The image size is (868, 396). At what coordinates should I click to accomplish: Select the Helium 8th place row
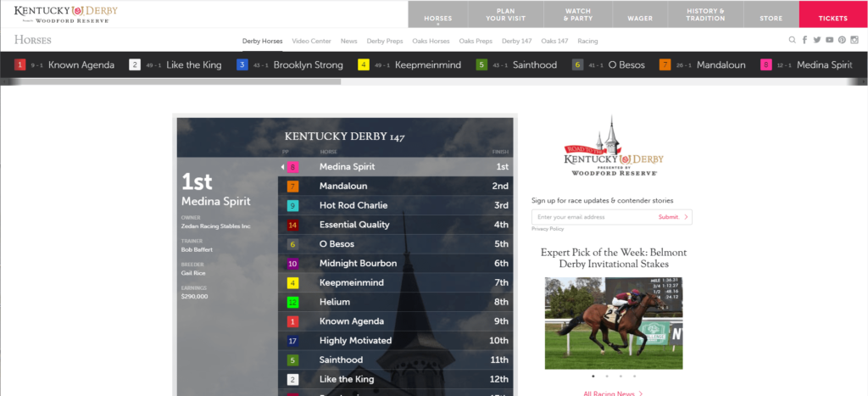pos(395,303)
